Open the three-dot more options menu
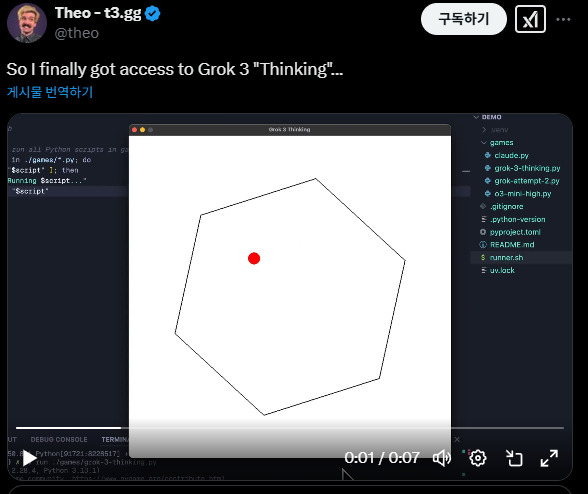 (x=563, y=19)
